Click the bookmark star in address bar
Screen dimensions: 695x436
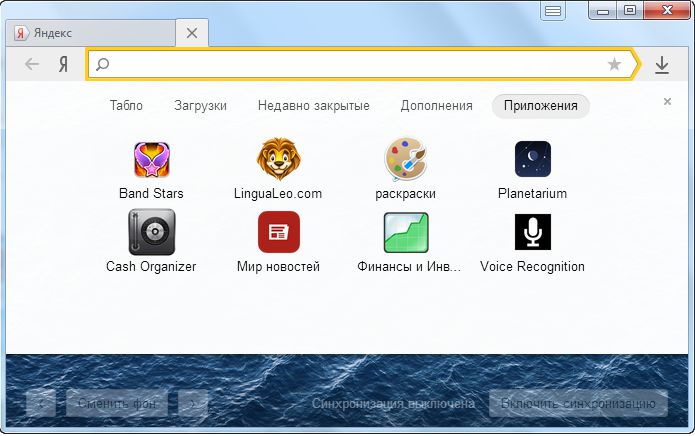coord(614,65)
